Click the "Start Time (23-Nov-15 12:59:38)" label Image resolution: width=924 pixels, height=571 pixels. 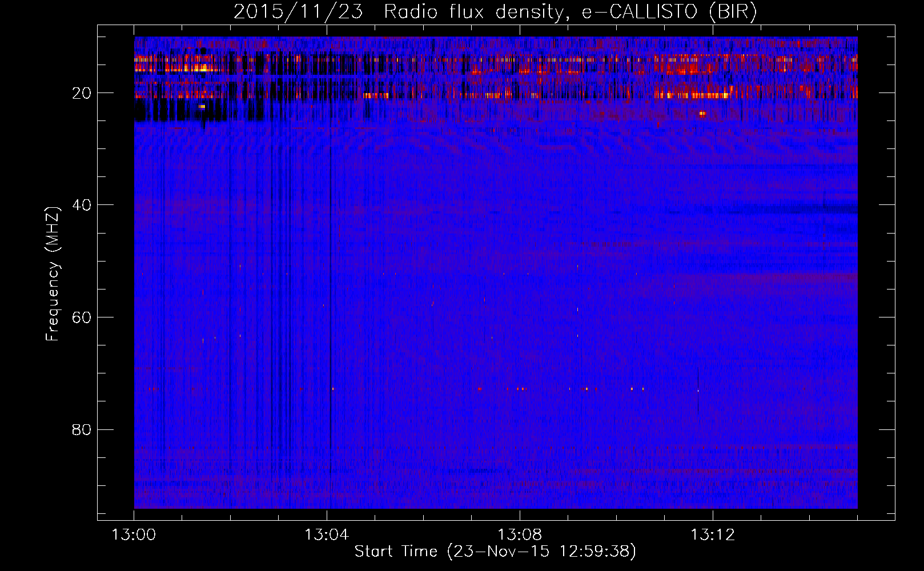[x=495, y=552]
